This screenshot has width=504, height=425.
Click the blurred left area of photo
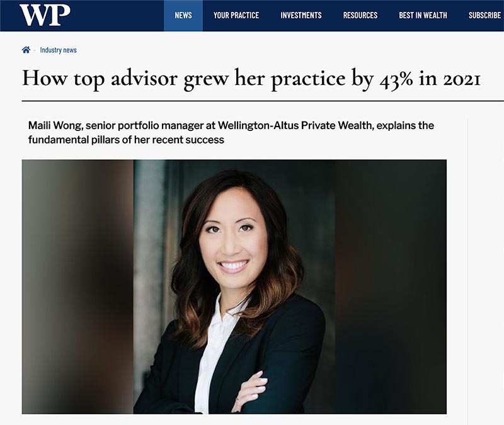(x=77, y=286)
